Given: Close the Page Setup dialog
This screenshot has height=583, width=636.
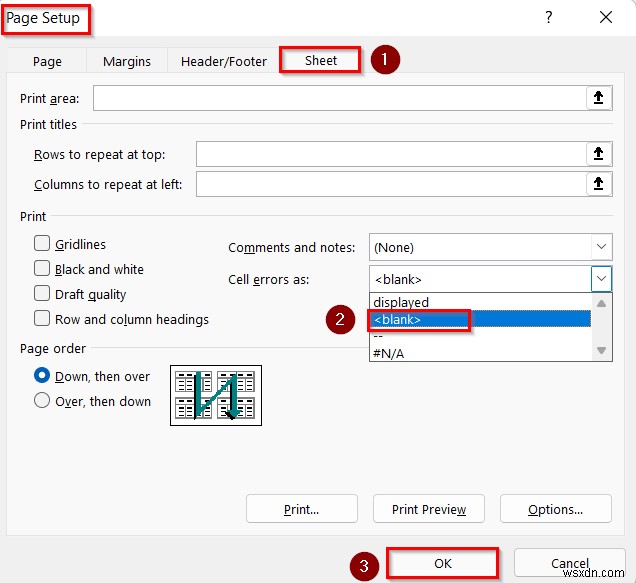Looking at the screenshot, I should tap(606, 17).
